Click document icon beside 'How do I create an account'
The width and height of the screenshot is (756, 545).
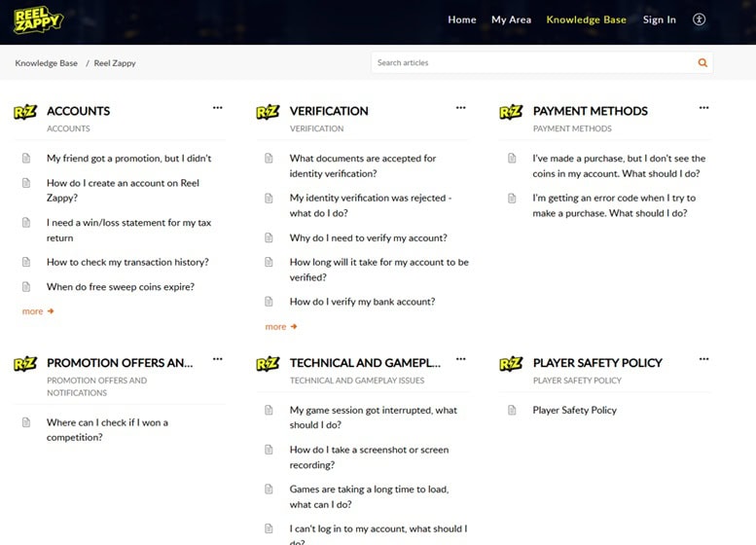pyautogui.click(x=26, y=183)
